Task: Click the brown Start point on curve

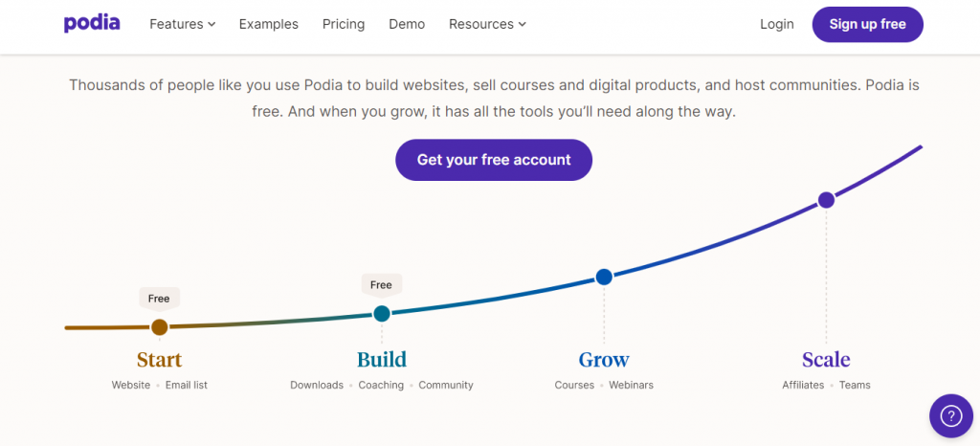Action: pyautogui.click(x=160, y=327)
